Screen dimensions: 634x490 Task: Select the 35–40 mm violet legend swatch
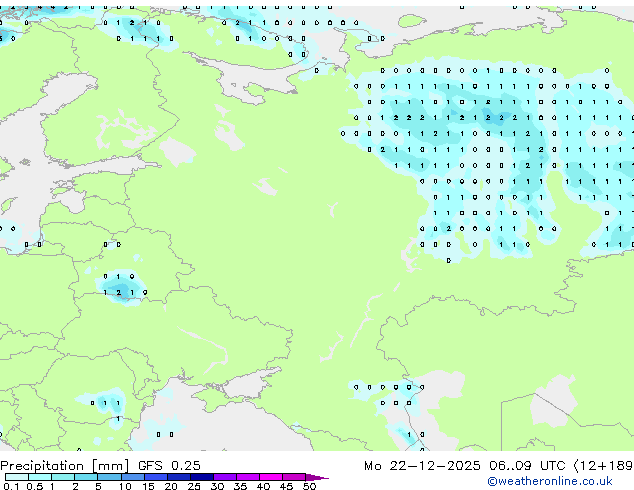248,477
